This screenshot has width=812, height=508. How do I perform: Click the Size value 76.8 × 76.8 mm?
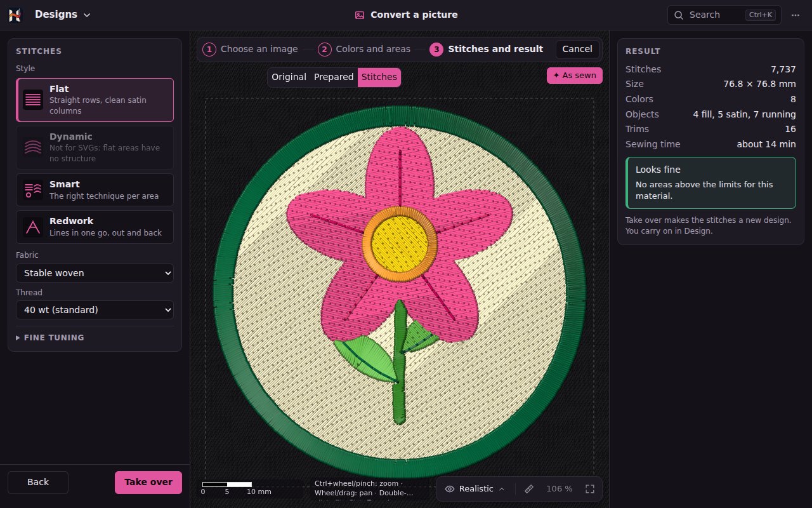coord(760,84)
